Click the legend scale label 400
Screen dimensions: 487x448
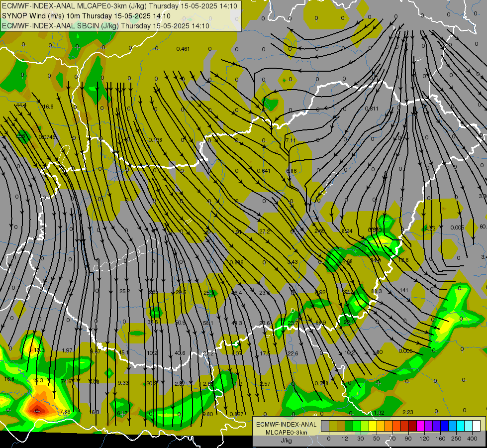[472, 439]
